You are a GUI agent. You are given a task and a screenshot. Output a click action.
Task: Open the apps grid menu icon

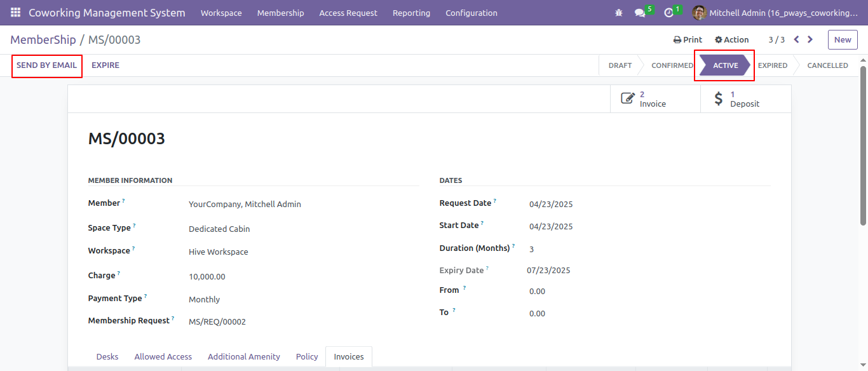[x=15, y=13]
